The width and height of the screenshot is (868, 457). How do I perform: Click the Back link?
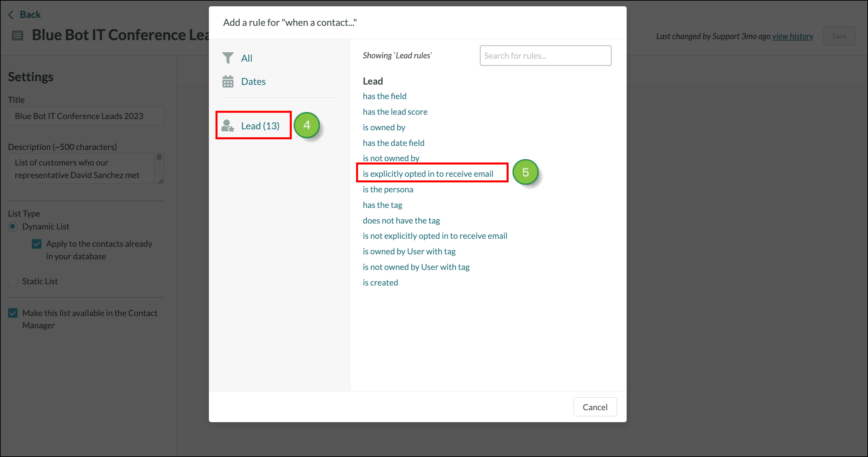tap(30, 15)
